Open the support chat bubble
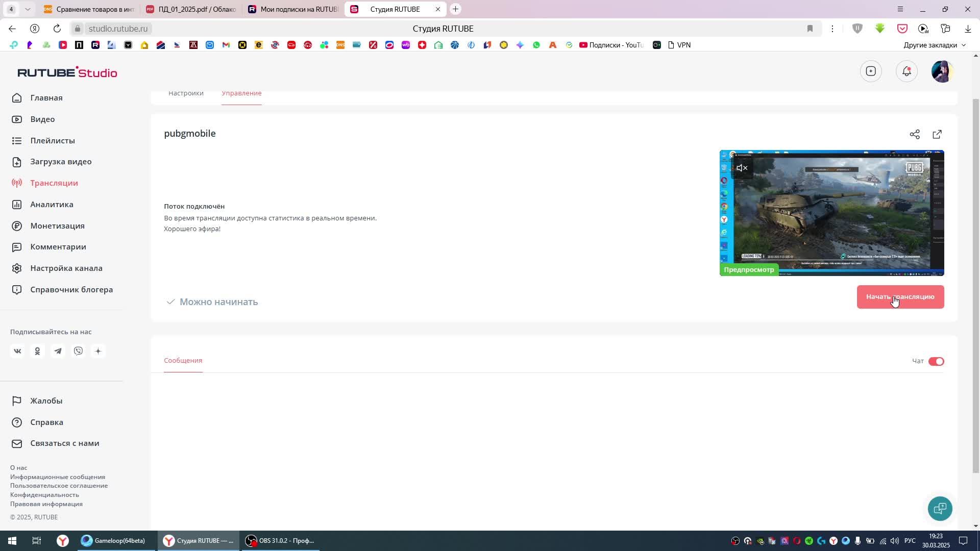This screenshot has width=980, height=551. pyautogui.click(x=940, y=508)
